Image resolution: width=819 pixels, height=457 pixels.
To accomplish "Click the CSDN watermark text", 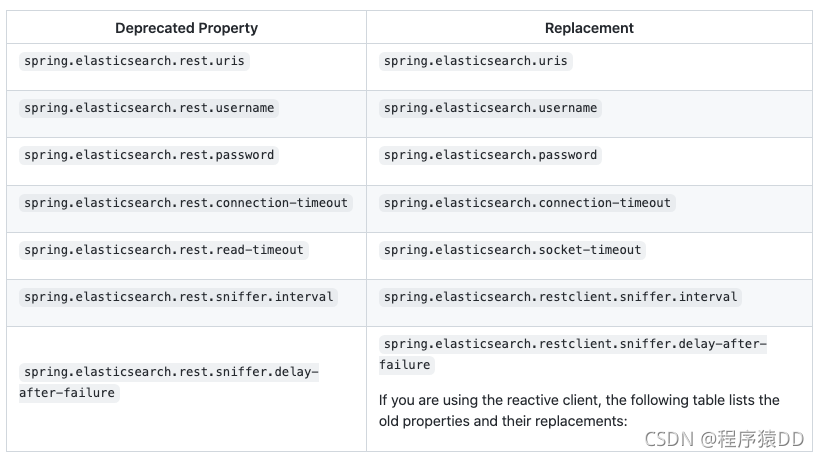I will pos(669,439).
